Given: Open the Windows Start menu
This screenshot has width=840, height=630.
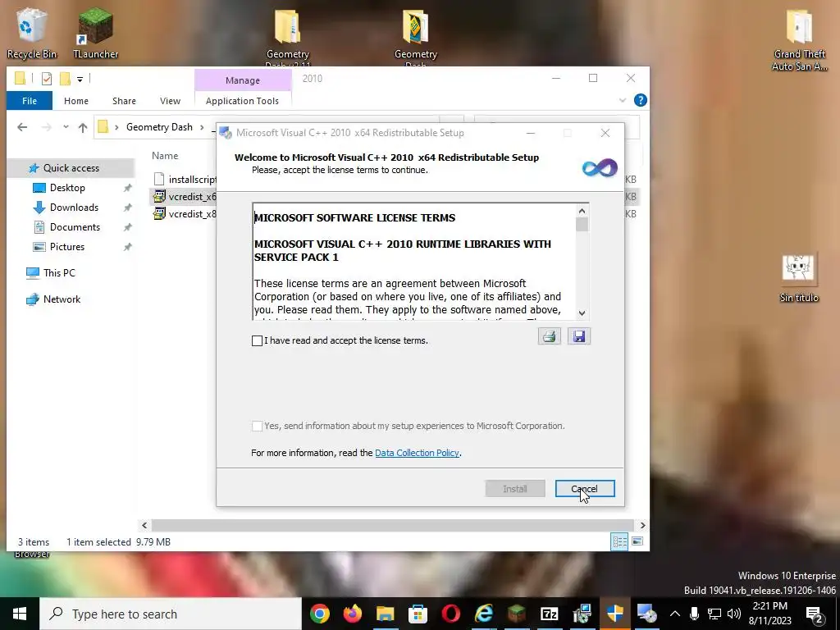Looking at the screenshot, I should pyautogui.click(x=20, y=614).
